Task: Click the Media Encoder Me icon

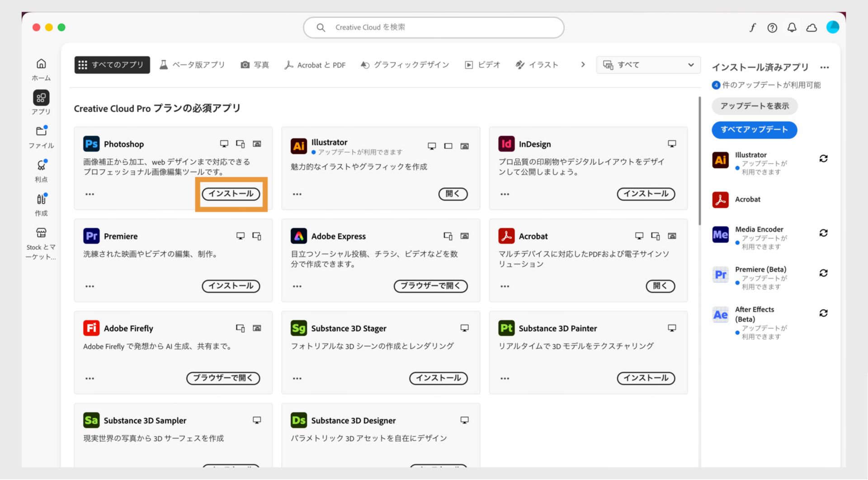Action: pos(721,235)
